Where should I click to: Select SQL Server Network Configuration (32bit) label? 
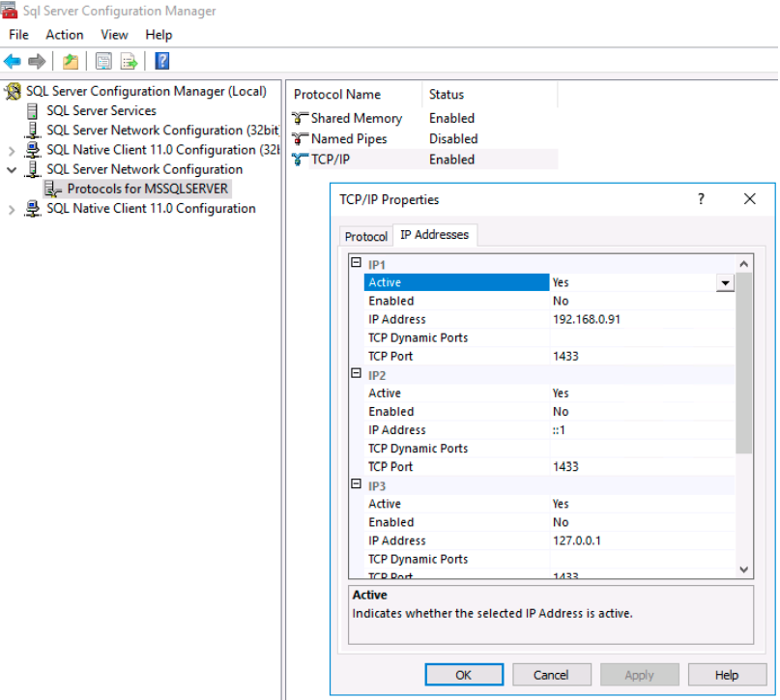162,131
